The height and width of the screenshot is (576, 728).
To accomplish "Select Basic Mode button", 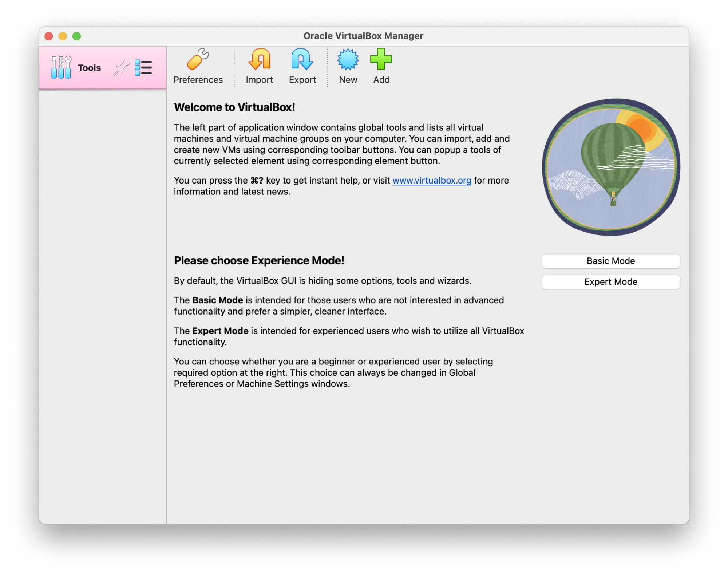I will tap(610, 261).
